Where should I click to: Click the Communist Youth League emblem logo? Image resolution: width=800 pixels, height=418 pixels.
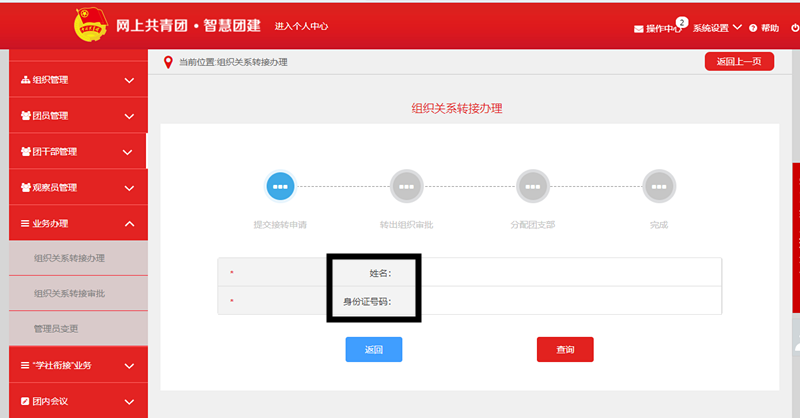[x=91, y=24]
